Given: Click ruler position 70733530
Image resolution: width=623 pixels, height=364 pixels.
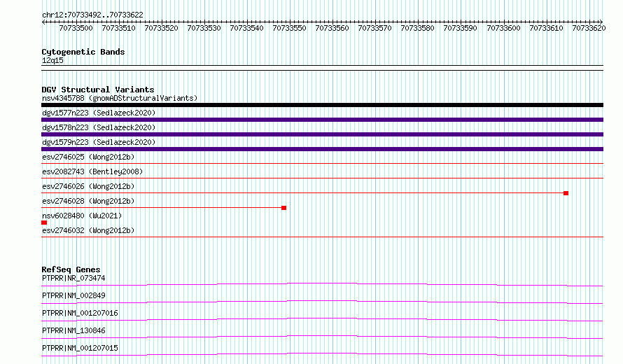Looking at the screenshot, I should 204,28.
